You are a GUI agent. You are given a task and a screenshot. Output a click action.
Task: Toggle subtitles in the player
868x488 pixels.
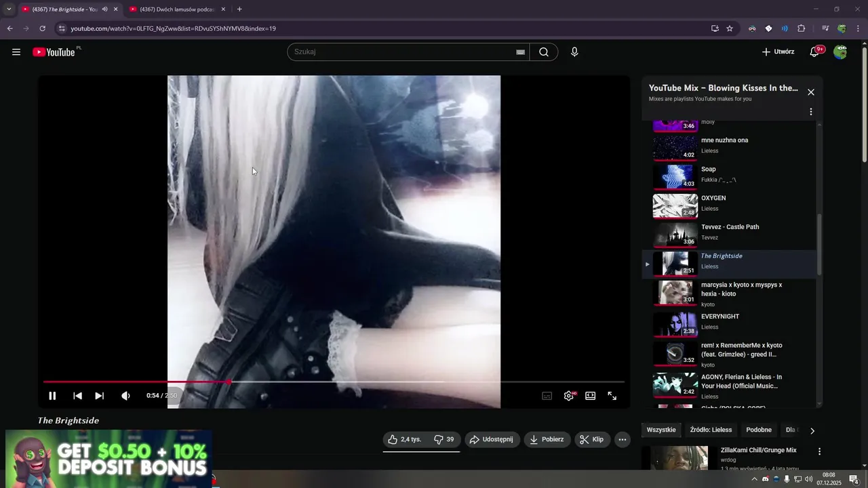coord(547,396)
